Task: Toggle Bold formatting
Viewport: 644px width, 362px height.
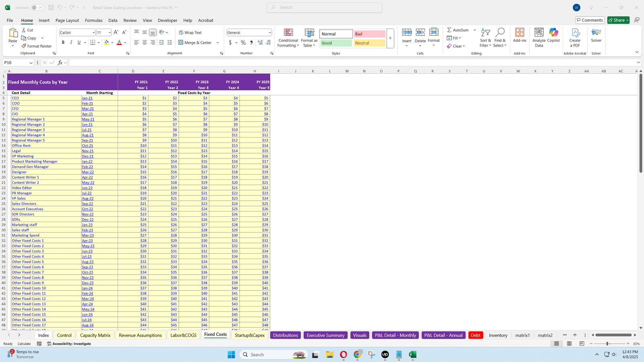Action: pos(63,43)
